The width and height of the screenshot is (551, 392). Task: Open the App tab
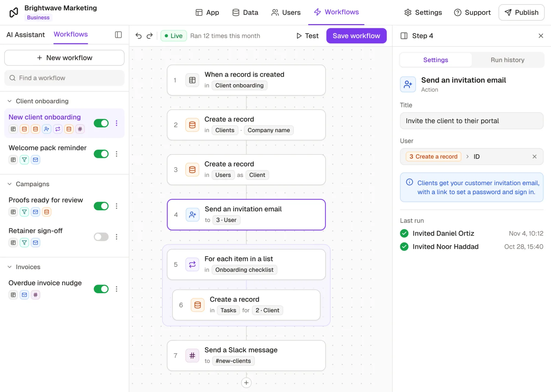point(207,12)
